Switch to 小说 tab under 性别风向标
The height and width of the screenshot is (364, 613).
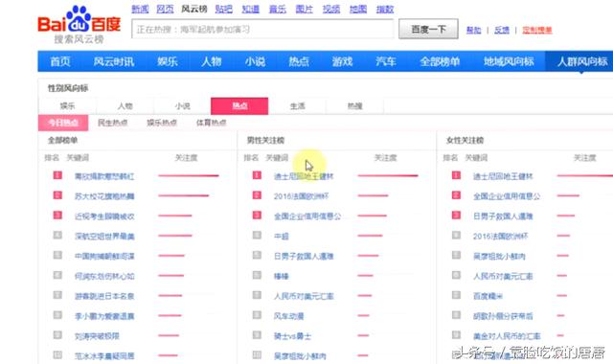pos(182,106)
